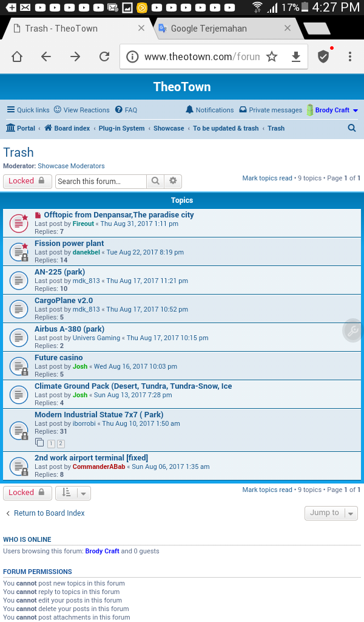Open a new browser tab
The height and width of the screenshot is (622, 364).
coord(317,29)
